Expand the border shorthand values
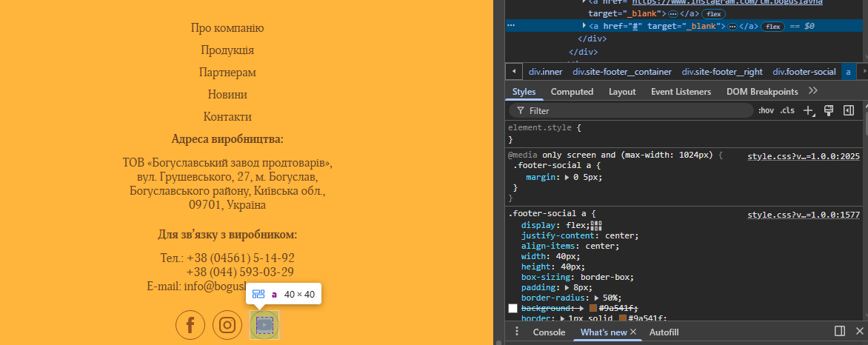The height and width of the screenshot is (345, 868). tap(562, 318)
